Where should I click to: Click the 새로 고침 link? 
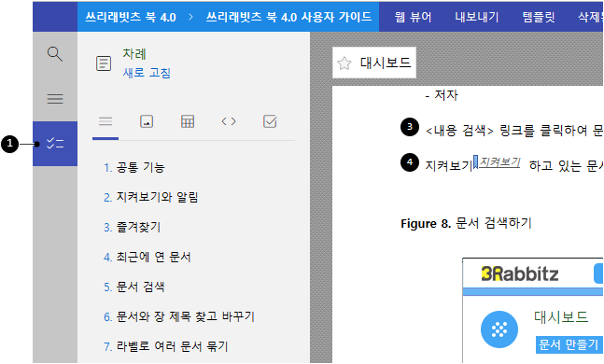pyautogui.click(x=147, y=73)
